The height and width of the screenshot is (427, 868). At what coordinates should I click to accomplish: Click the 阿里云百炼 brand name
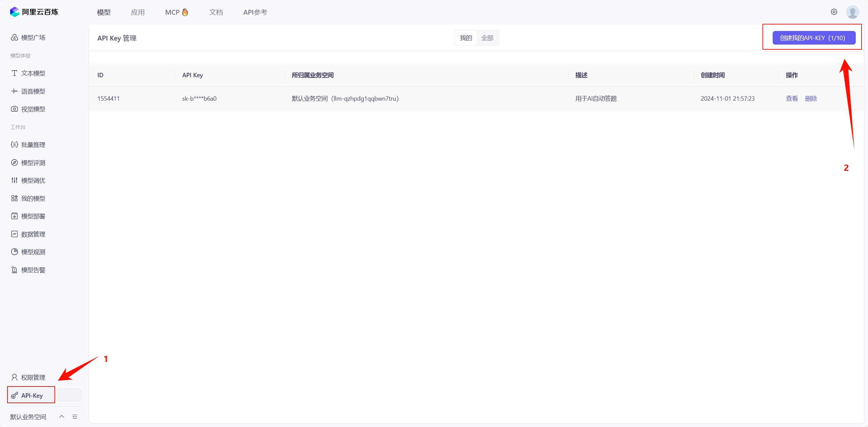40,12
